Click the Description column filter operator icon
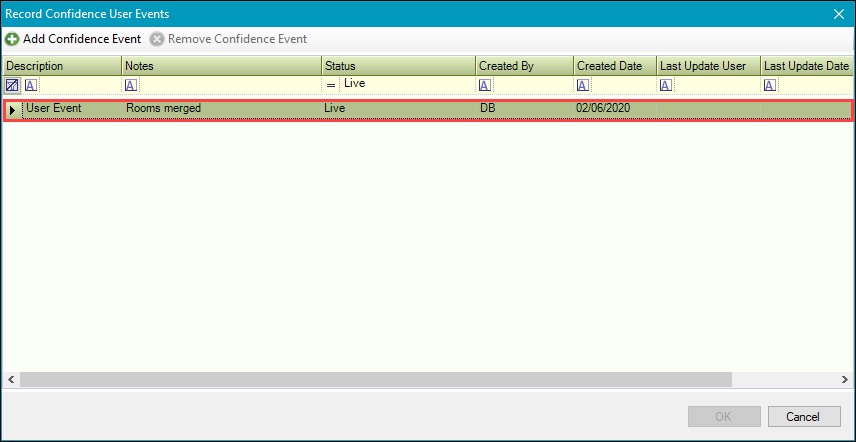The width and height of the screenshot is (856, 442). pos(31,86)
